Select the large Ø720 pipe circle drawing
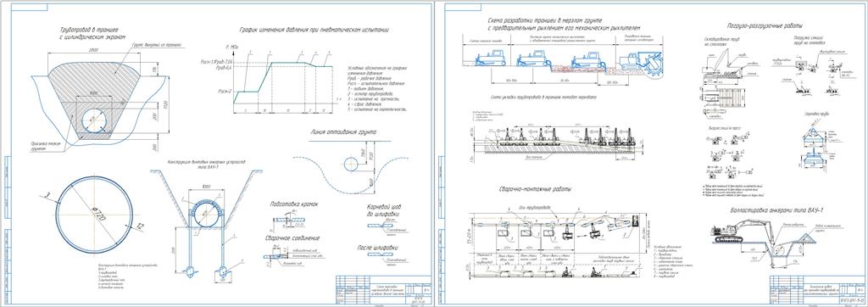The height and width of the screenshot is (307, 868). [x=95, y=215]
